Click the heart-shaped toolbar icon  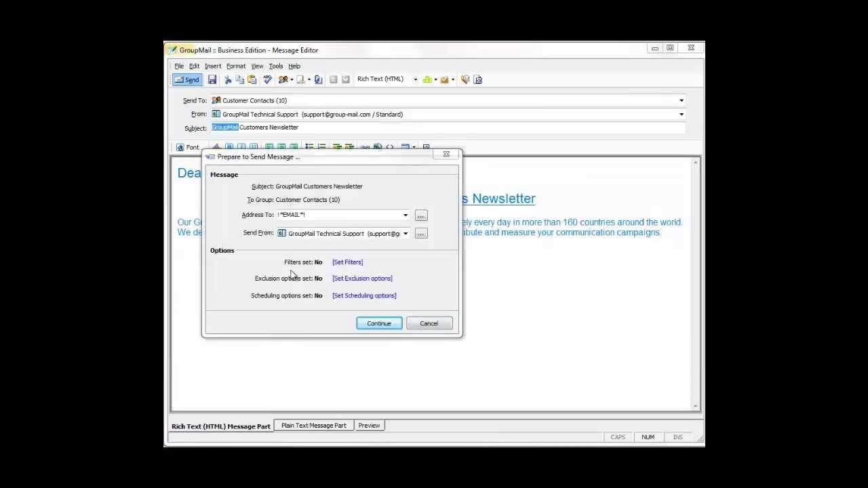(x=465, y=80)
